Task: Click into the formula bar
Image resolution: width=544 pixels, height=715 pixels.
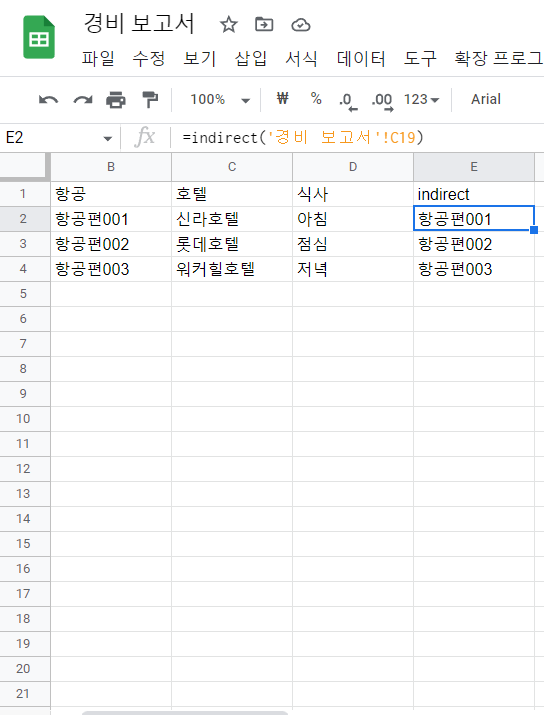Action: point(356,137)
